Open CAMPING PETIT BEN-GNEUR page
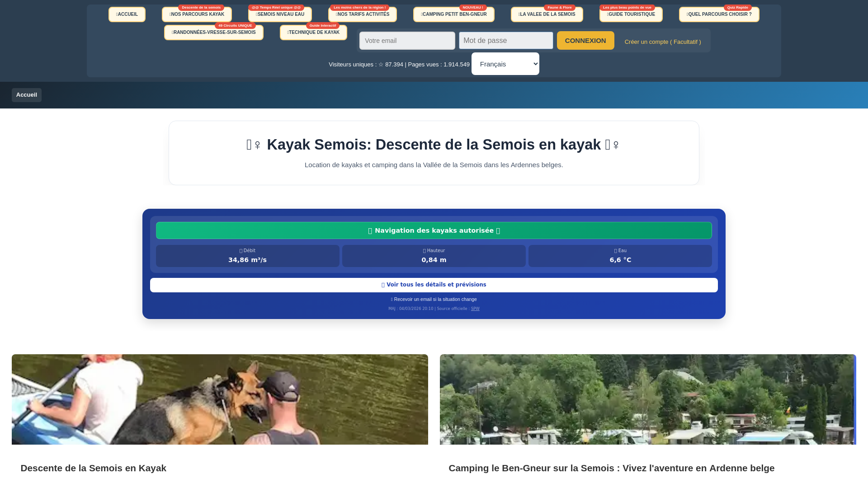The height and width of the screenshot is (488, 868). coord(453,14)
